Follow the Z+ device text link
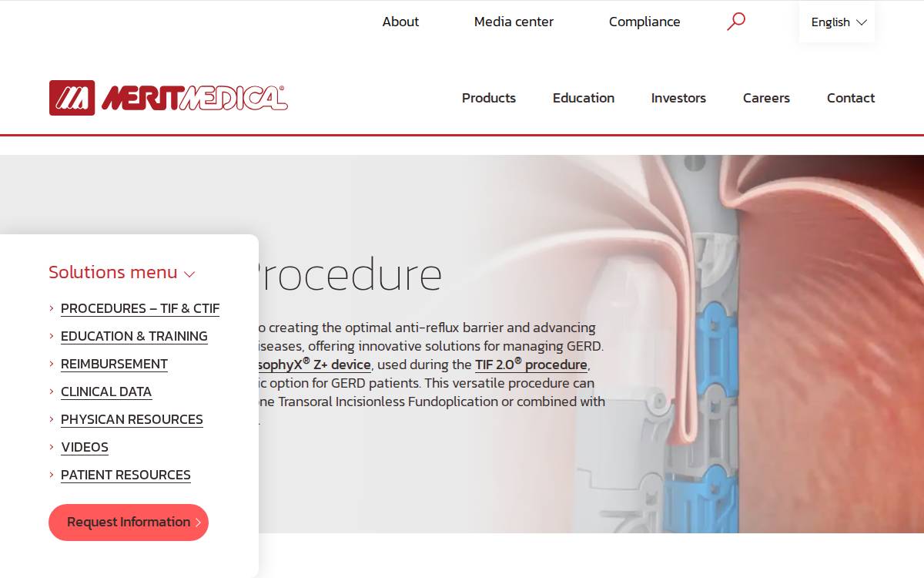This screenshot has height=578, width=924. click(x=315, y=365)
